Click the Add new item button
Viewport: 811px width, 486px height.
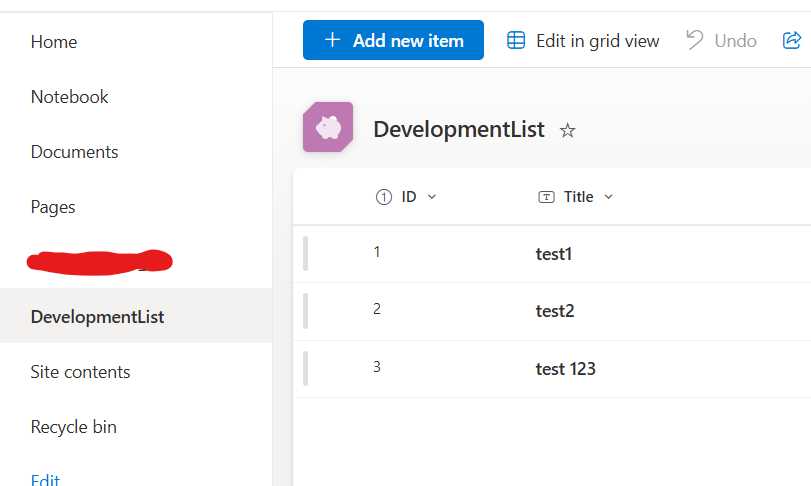pyautogui.click(x=393, y=41)
